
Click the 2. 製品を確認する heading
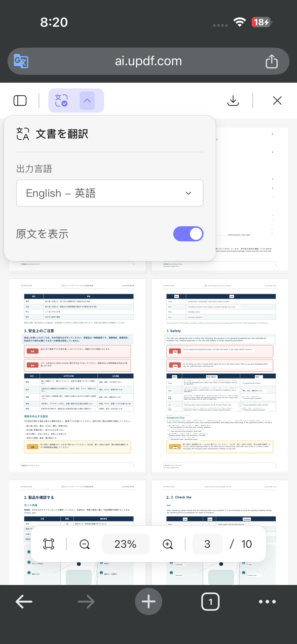39,497
